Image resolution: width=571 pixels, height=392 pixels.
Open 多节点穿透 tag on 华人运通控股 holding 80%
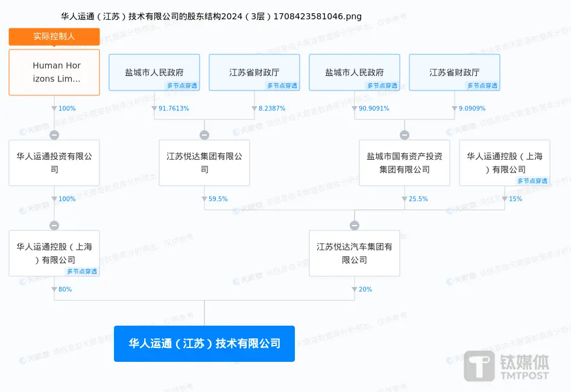point(82,271)
